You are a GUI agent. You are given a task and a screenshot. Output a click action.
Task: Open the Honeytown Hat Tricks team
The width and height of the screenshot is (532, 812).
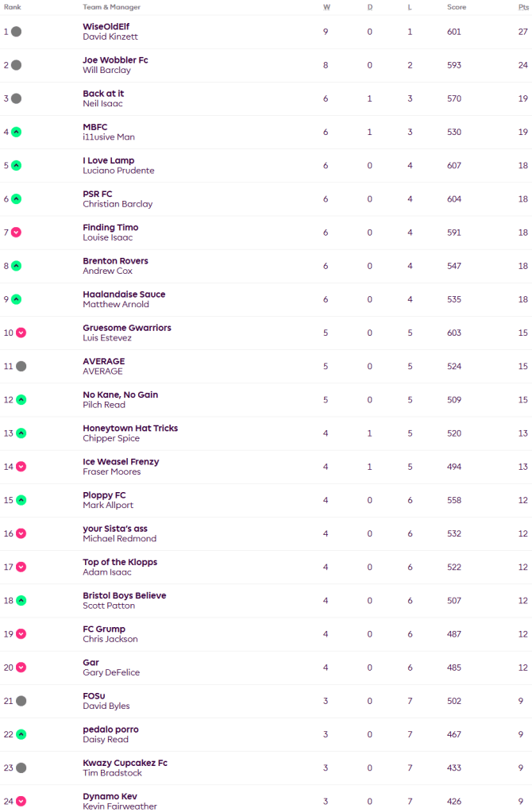pyautogui.click(x=130, y=428)
